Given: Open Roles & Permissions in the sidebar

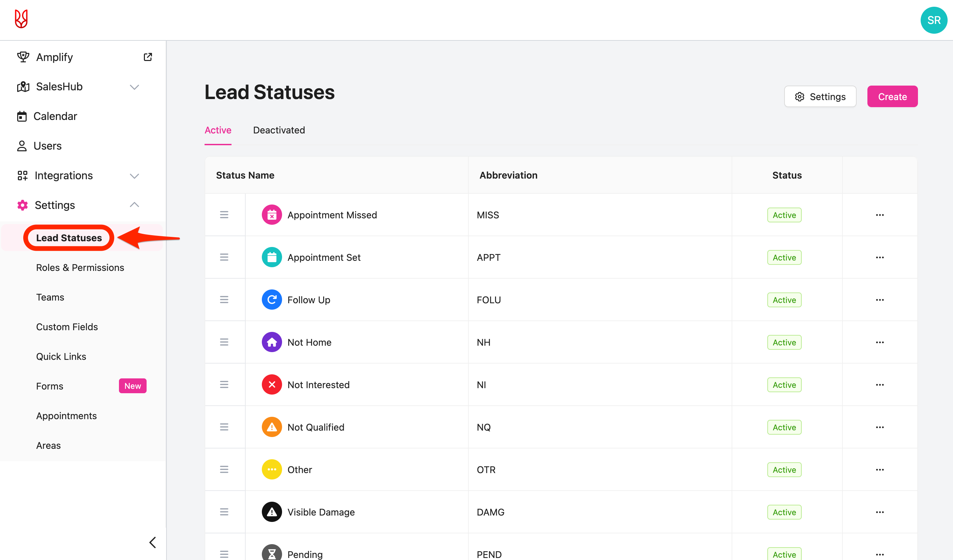Looking at the screenshot, I should (x=80, y=267).
